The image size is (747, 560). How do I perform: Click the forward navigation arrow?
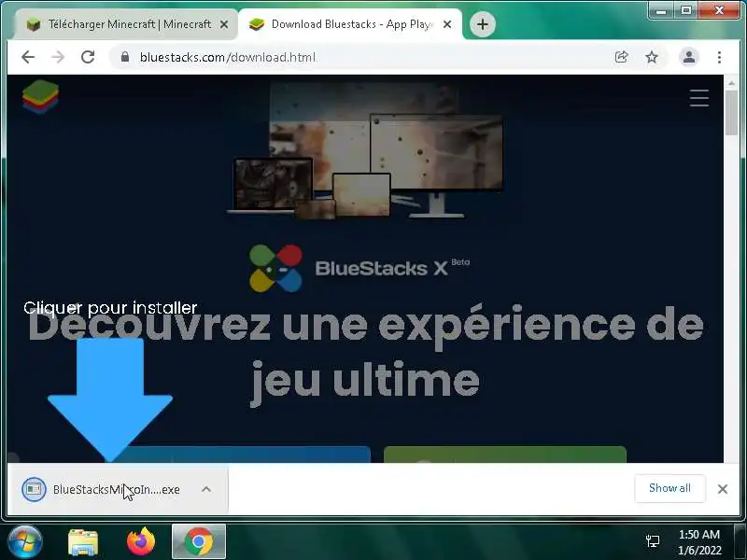click(x=58, y=57)
